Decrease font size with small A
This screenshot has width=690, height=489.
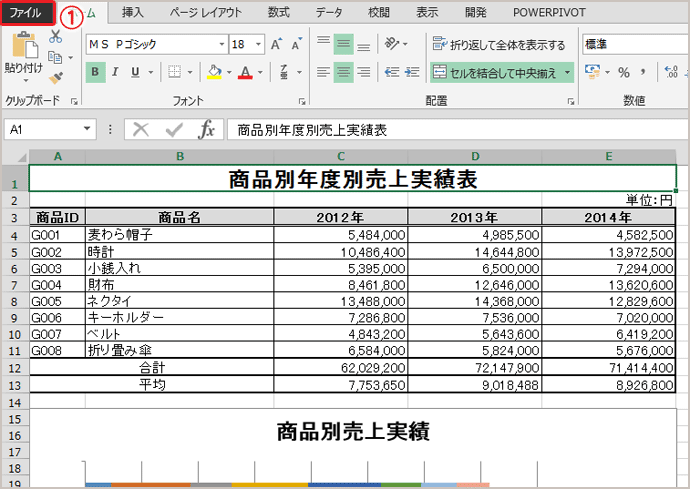pos(297,44)
